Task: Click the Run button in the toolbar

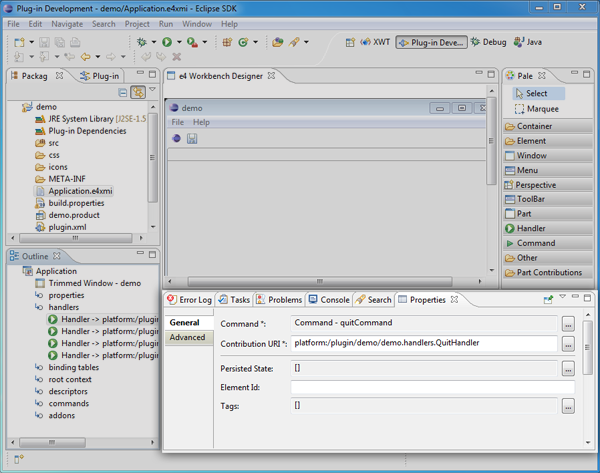Action: (x=167, y=42)
